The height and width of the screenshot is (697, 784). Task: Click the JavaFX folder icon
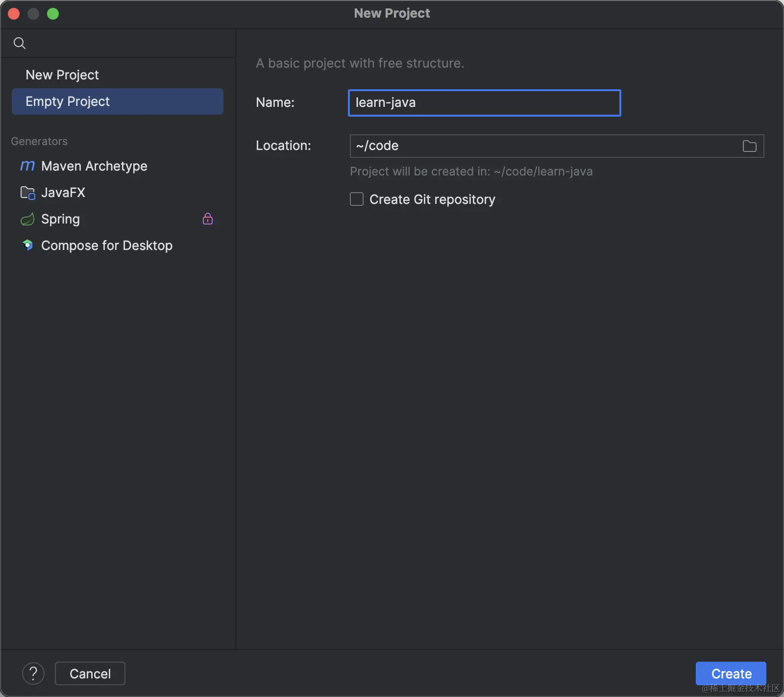pos(27,193)
